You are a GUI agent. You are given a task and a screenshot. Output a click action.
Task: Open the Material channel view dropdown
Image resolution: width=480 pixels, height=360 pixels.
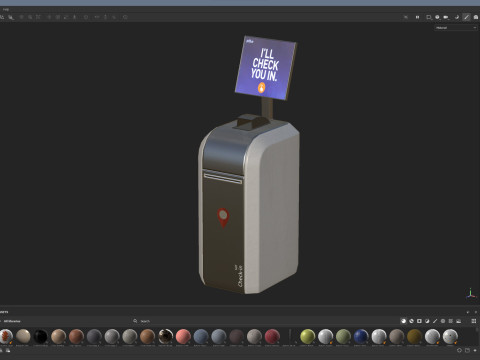456,28
